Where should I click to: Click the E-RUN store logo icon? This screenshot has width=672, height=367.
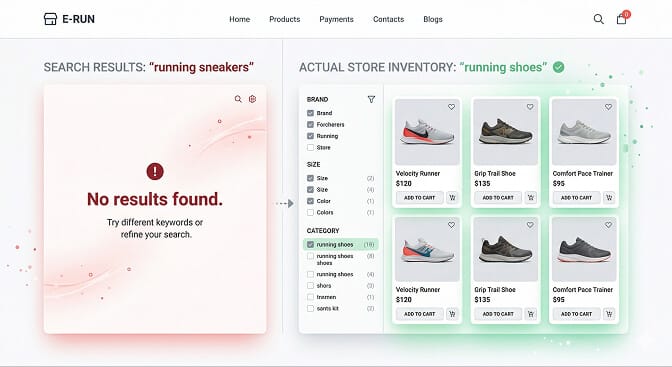pyautogui.click(x=50, y=19)
